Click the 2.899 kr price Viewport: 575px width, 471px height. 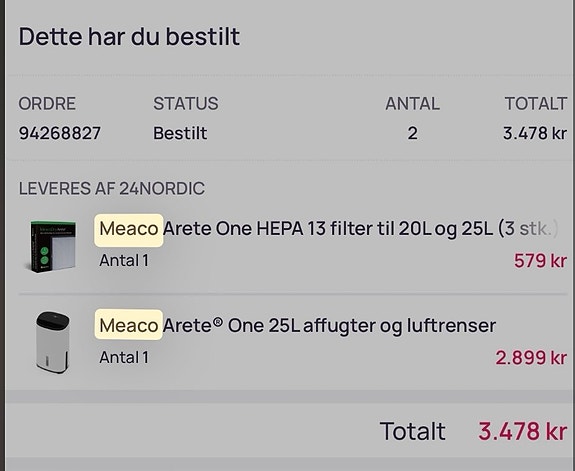tap(531, 358)
